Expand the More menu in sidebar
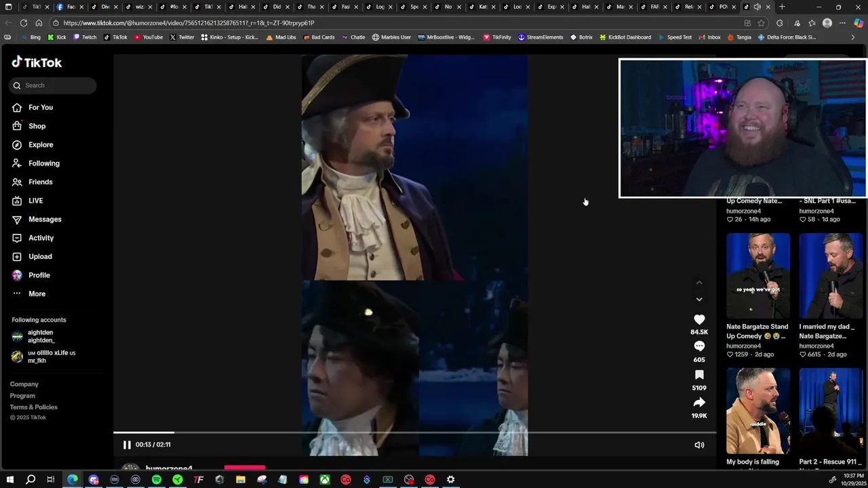The height and width of the screenshot is (488, 868). (37, 293)
